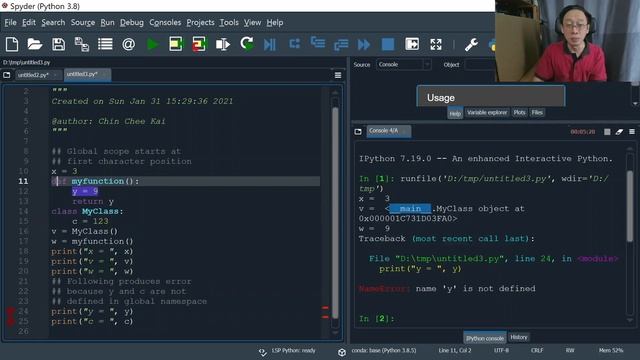Open the Search menu

(53, 22)
